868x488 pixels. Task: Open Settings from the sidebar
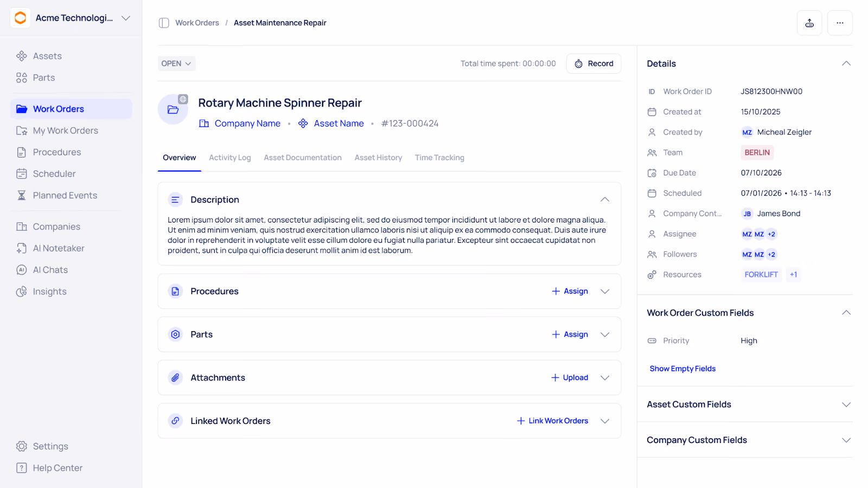71,446
